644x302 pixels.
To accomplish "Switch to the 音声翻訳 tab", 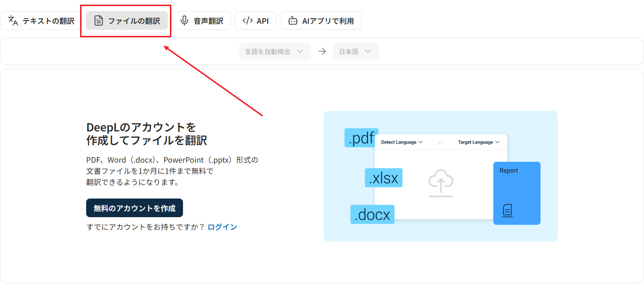I will 202,21.
